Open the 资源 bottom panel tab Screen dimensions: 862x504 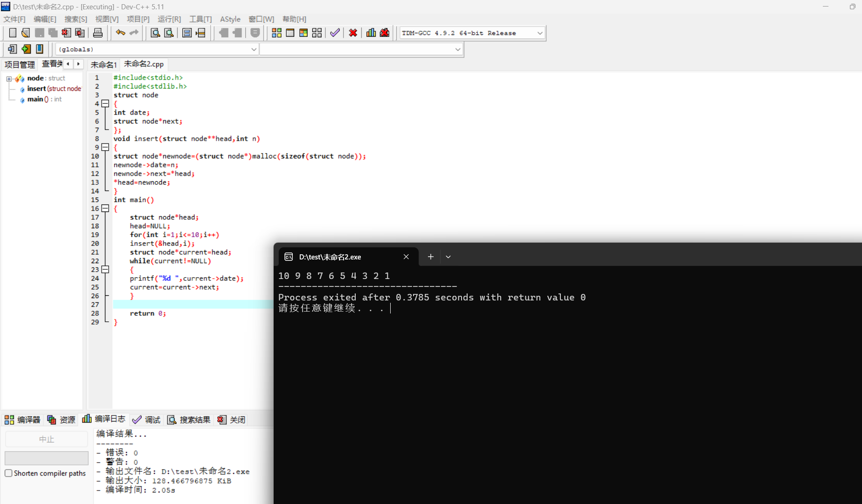62,420
